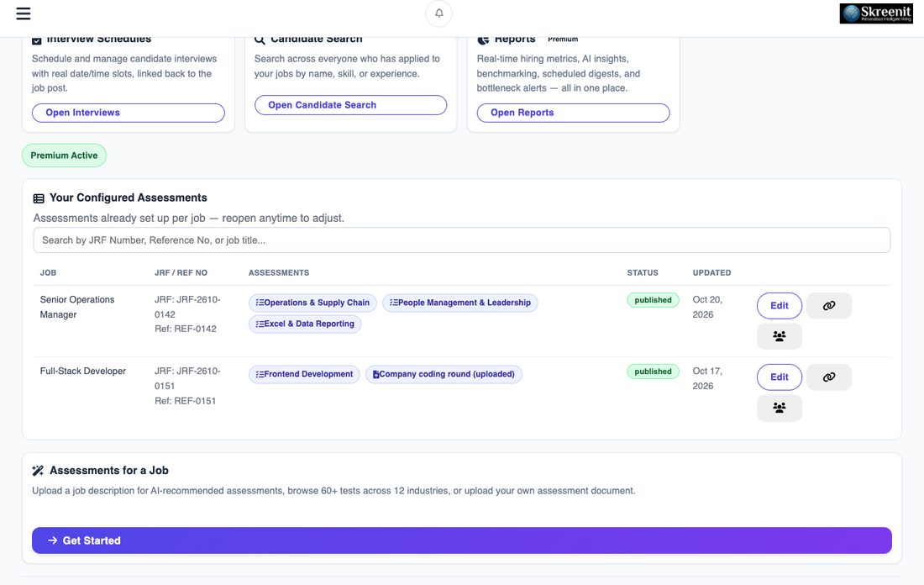Click the Full-Stack Developer job title
924x585 pixels.
[83, 371]
